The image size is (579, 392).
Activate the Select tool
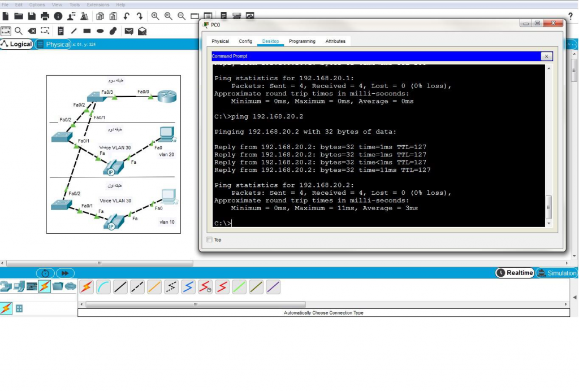(x=6, y=31)
